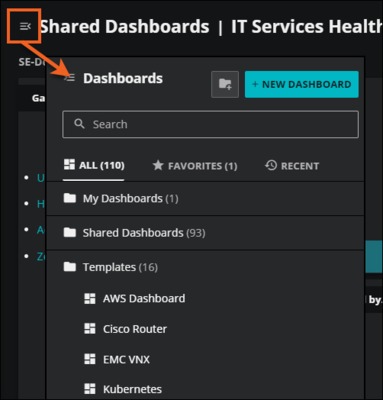Click the IT Services Health title text

307,26
